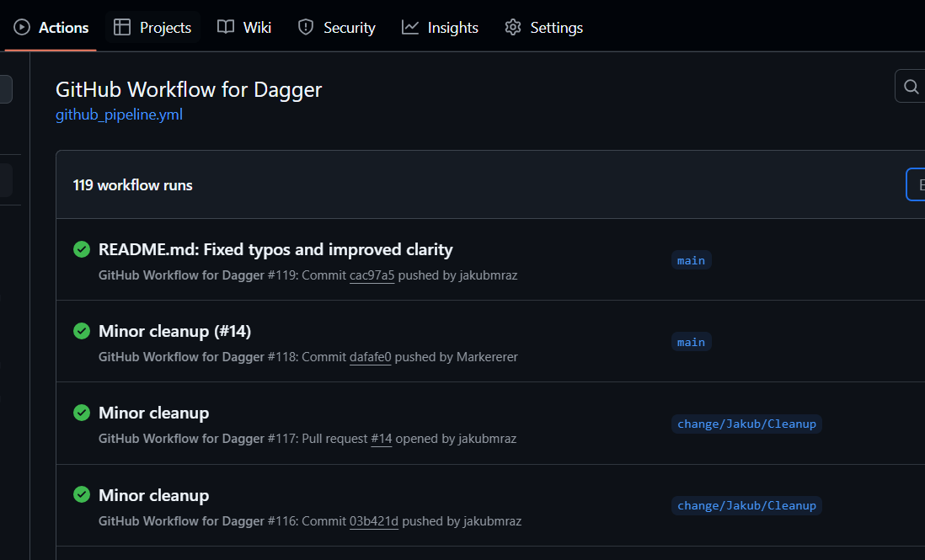The image size is (925, 560).
Task: Click the Wiki book icon
Action: (x=225, y=27)
